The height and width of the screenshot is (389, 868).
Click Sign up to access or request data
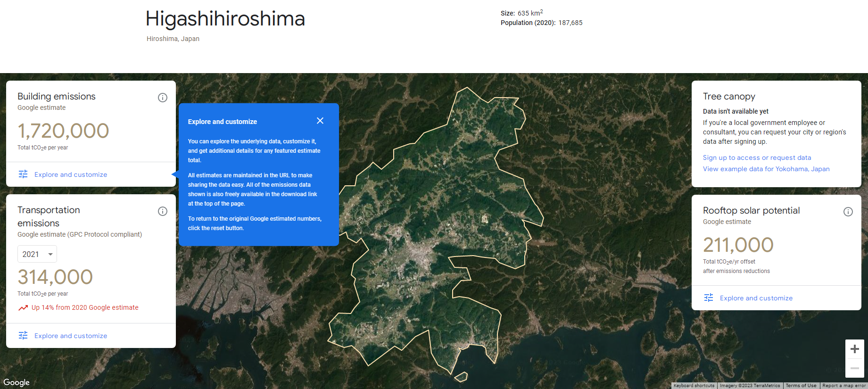tap(757, 157)
